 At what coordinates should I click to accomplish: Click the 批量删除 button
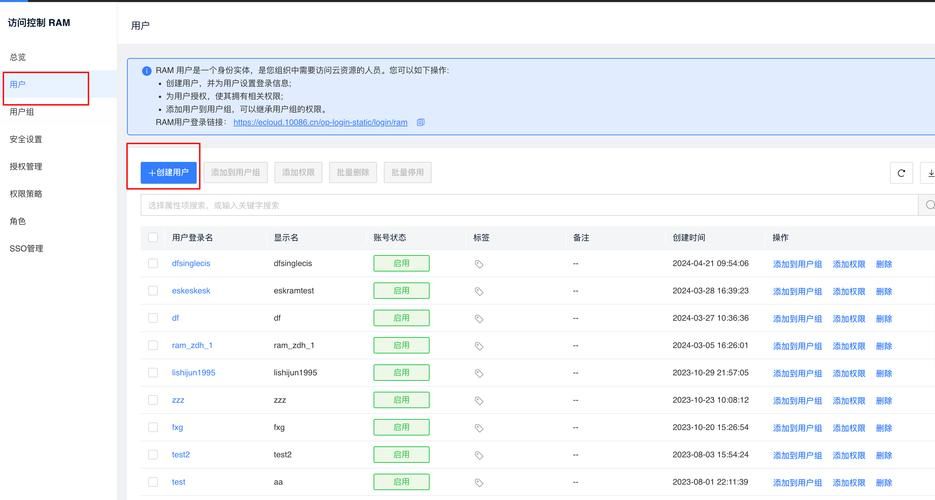click(x=353, y=173)
